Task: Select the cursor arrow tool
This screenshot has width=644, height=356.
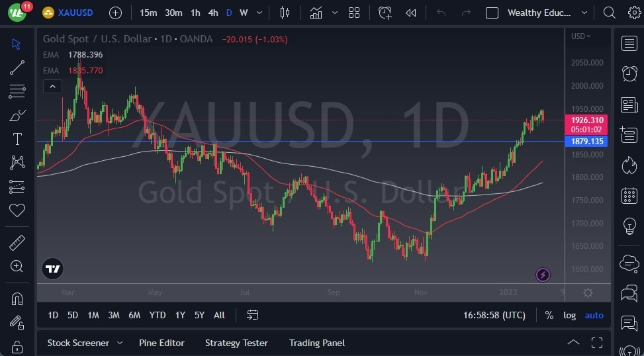Action: pyautogui.click(x=17, y=44)
